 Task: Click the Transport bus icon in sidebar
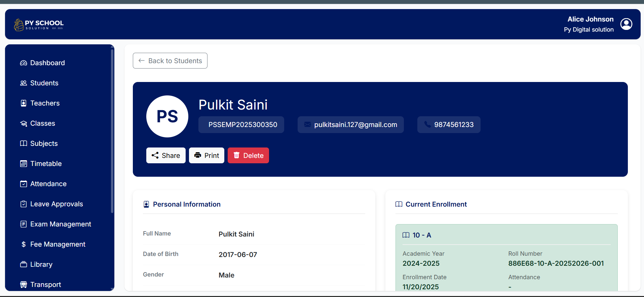tap(24, 285)
